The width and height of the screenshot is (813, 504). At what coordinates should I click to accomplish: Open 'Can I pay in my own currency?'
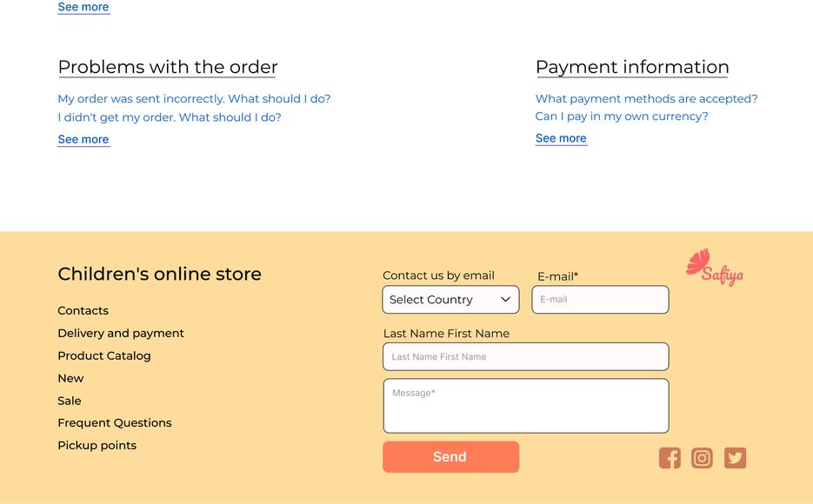(x=621, y=116)
